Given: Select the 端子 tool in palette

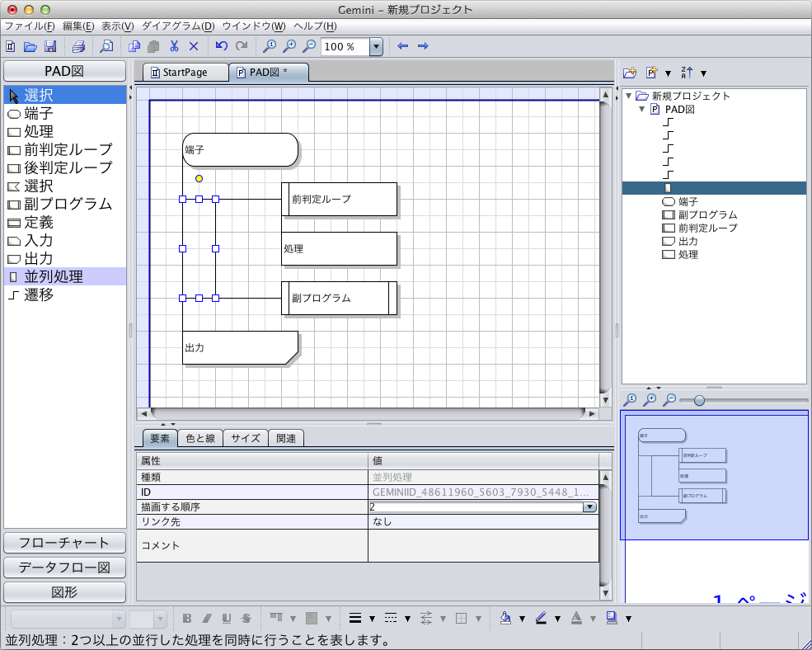Looking at the screenshot, I should coord(65,114).
